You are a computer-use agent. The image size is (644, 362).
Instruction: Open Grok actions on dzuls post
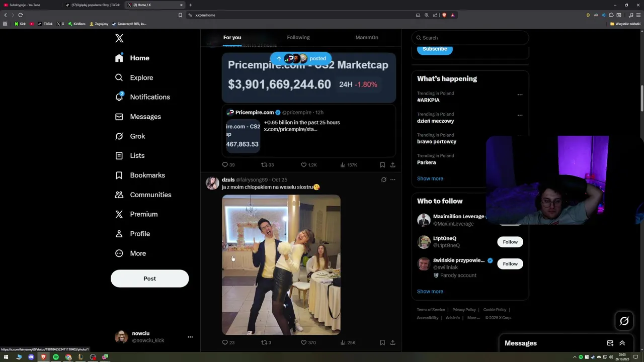[x=383, y=179]
